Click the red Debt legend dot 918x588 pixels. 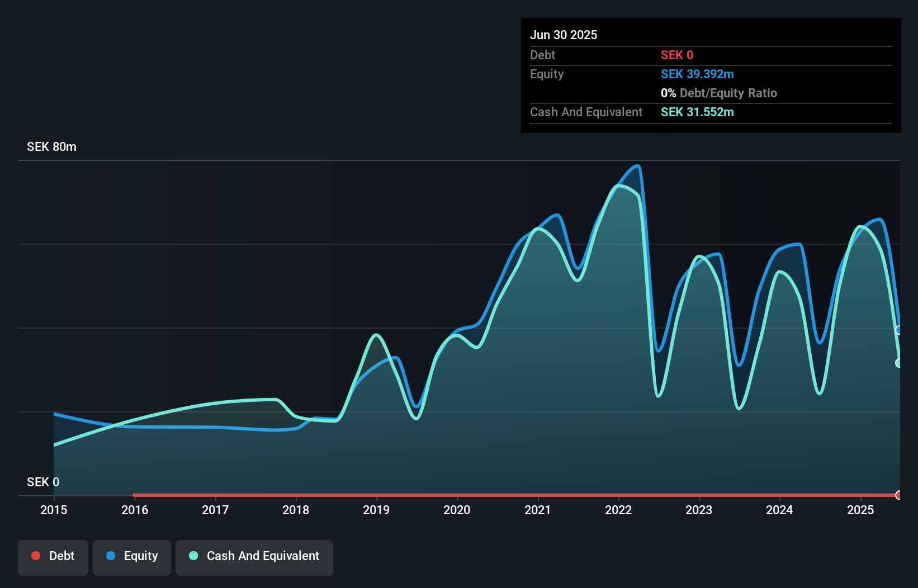(x=36, y=556)
